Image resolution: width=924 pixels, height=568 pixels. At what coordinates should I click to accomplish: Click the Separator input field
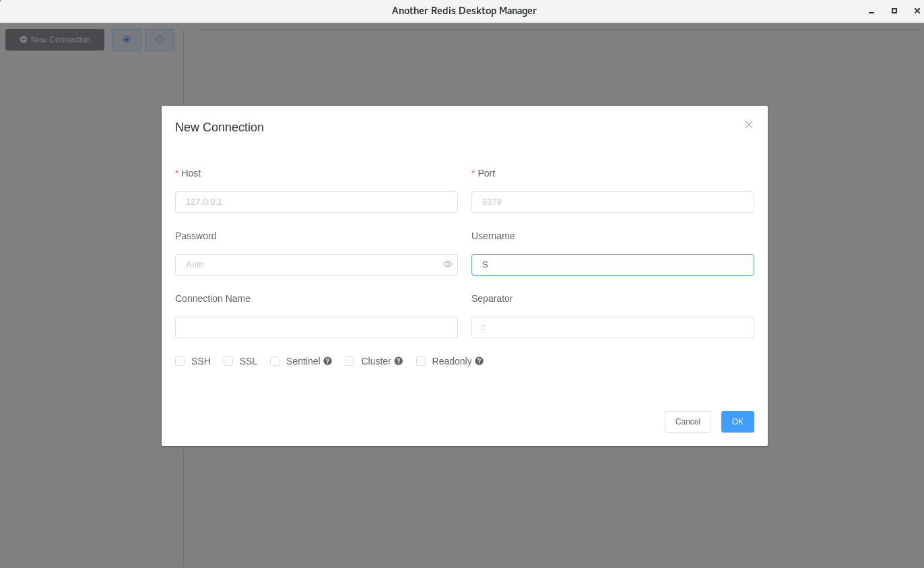(x=613, y=327)
